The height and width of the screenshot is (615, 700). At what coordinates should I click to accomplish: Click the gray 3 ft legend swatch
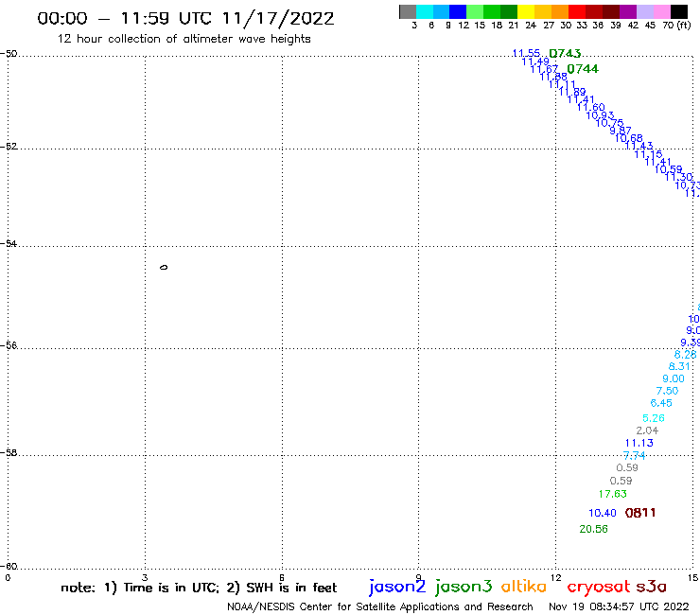click(408, 11)
